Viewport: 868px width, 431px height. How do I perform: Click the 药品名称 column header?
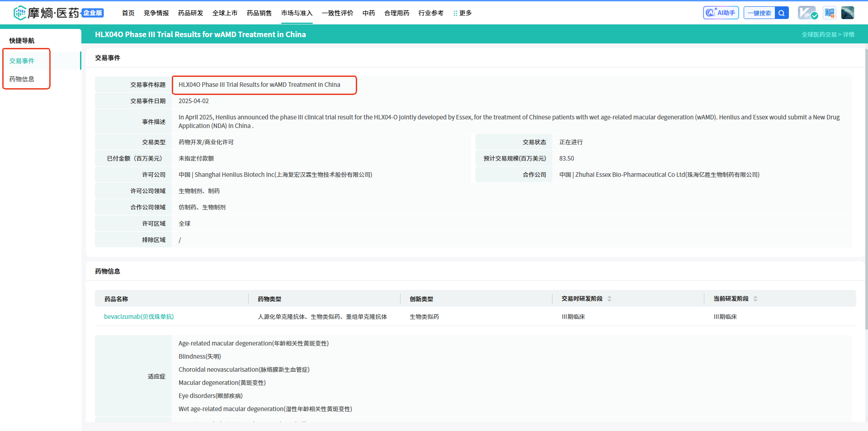(x=116, y=299)
